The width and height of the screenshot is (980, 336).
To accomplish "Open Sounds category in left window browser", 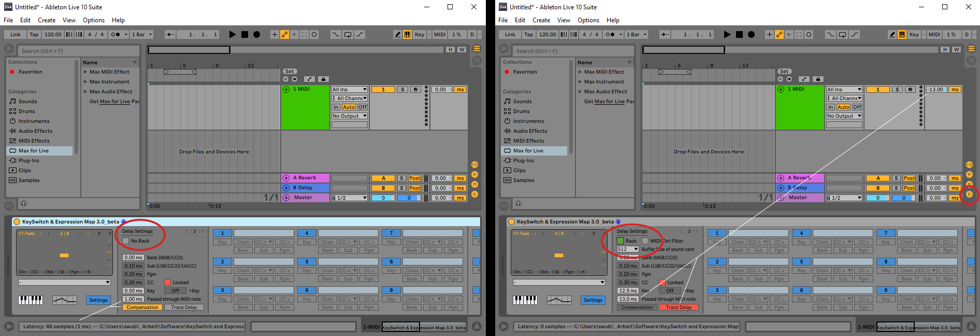I will (28, 102).
